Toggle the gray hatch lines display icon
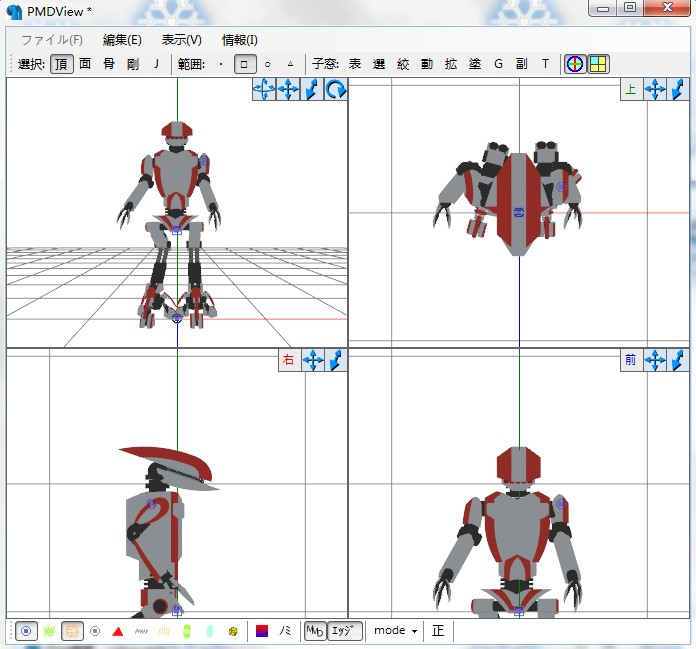Image resolution: width=696 pixels, height=649 pixels. tap(141, 631)
